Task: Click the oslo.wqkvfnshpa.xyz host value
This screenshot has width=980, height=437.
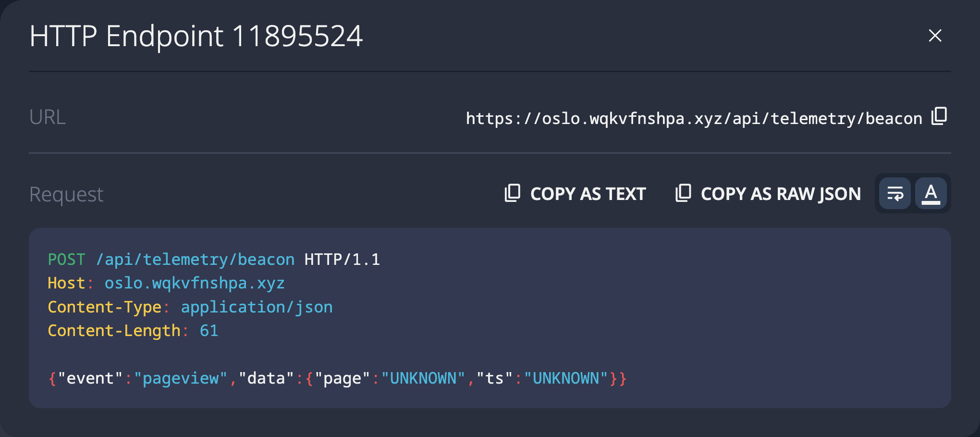Action: click(x=195, y=283)
